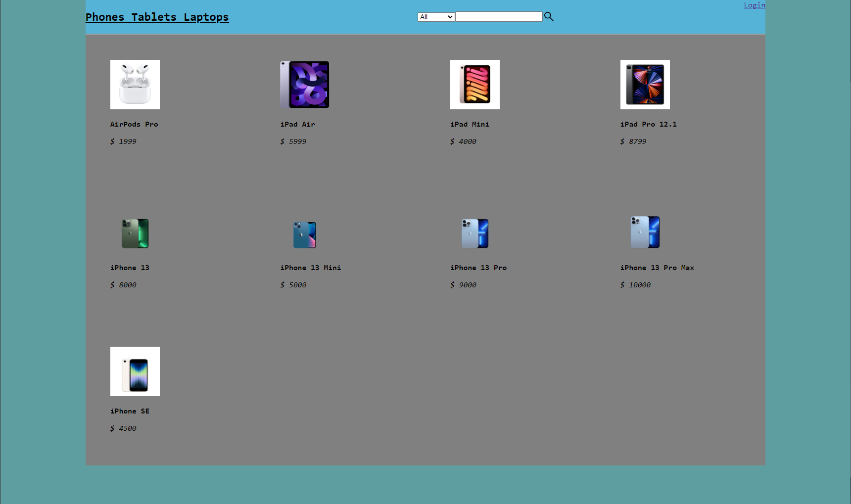Click the iPhone 13 Pro thumbnail
The image size is (851, 504).
(474, 233)
